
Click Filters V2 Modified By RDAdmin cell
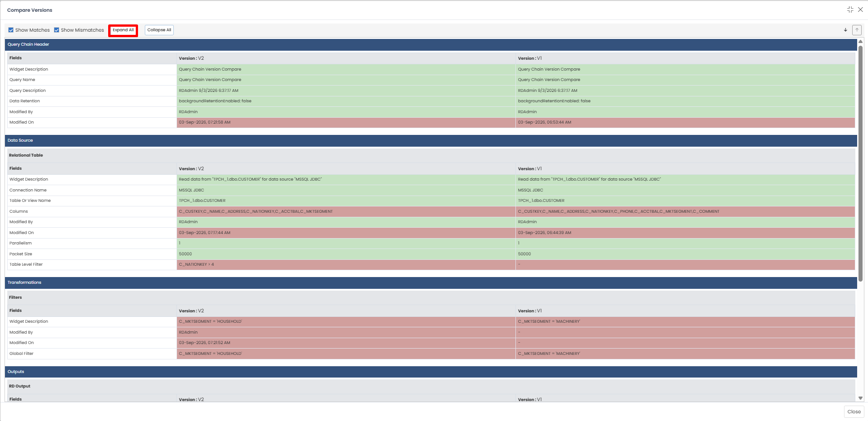pos(346,332)
